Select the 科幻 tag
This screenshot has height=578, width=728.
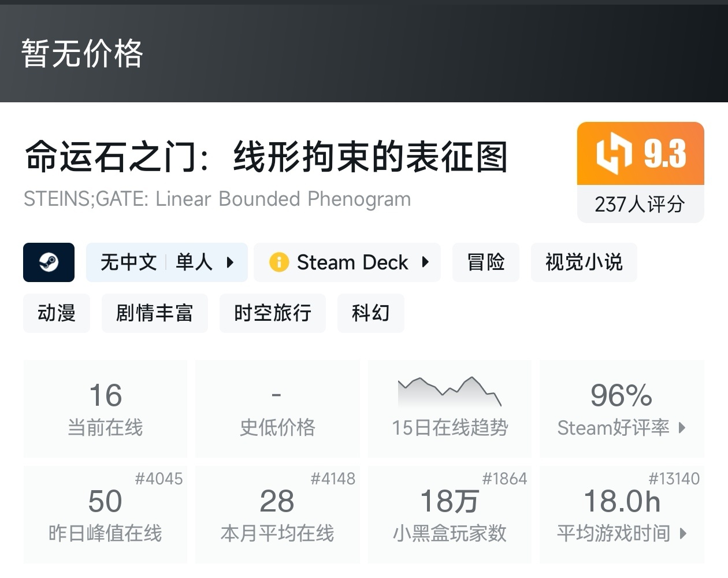371,313
